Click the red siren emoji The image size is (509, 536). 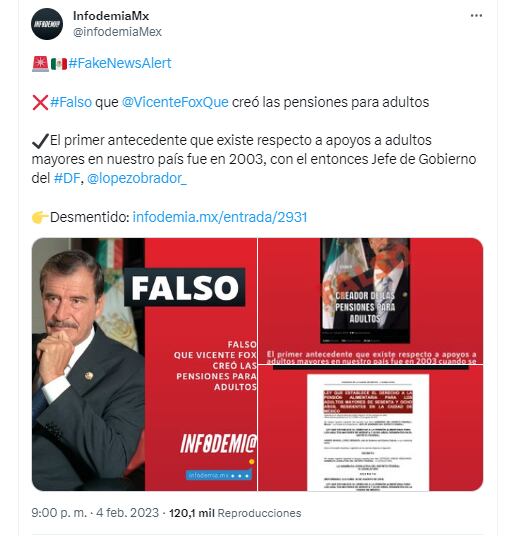40,64
